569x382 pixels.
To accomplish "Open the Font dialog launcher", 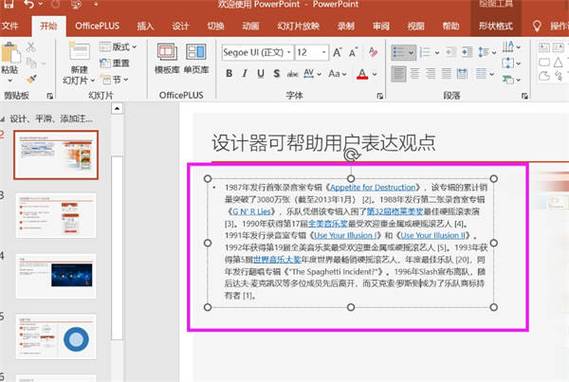I will tap(380, 96).
